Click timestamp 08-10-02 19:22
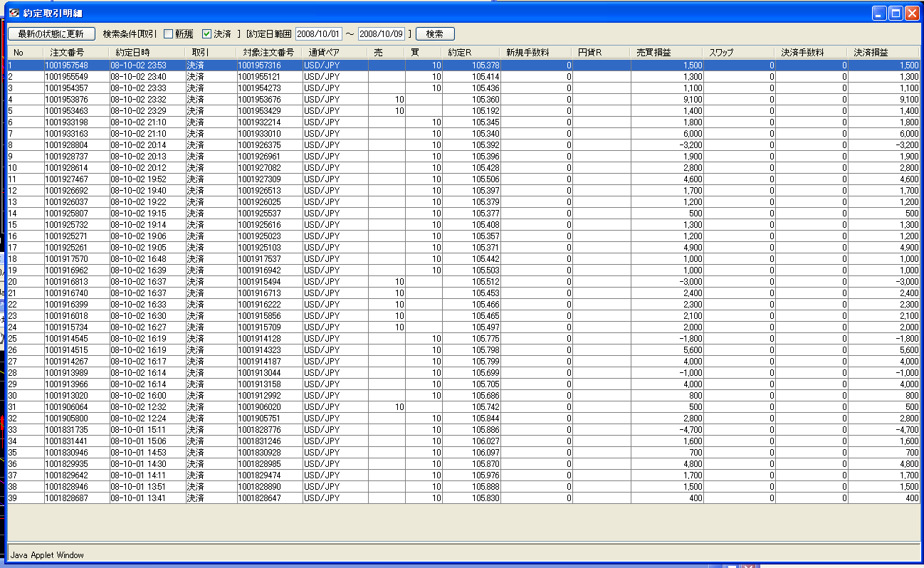The image size is (924, 568). [x=147, y=202]
